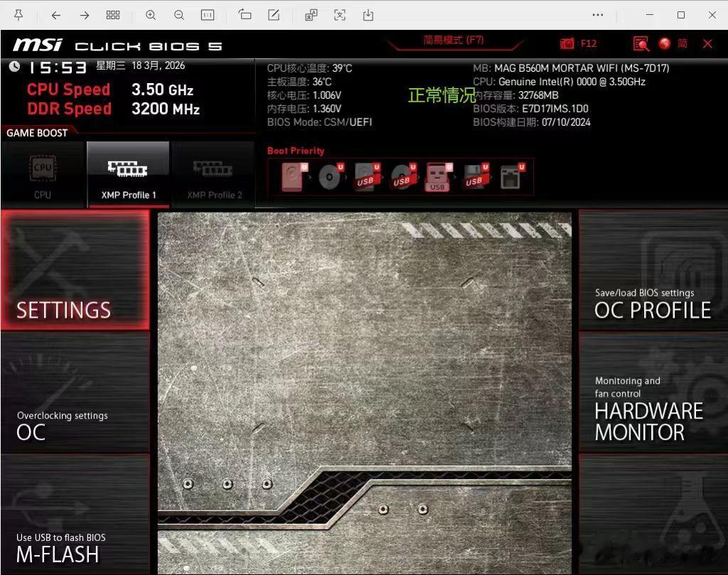The width and height of the screenshot is (728, 575).
Task: Save the image with the download icon
Action: [368, 16]
